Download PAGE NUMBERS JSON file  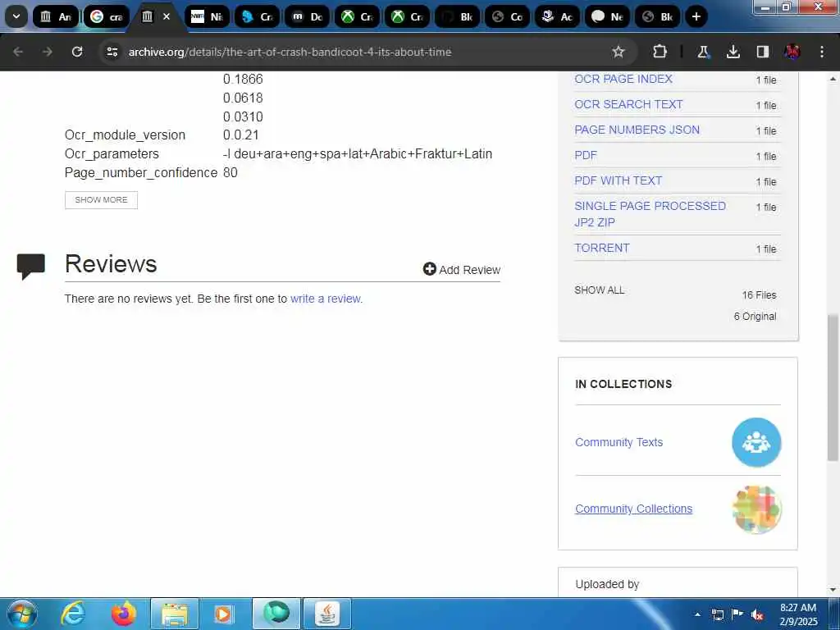coord(637,130)
